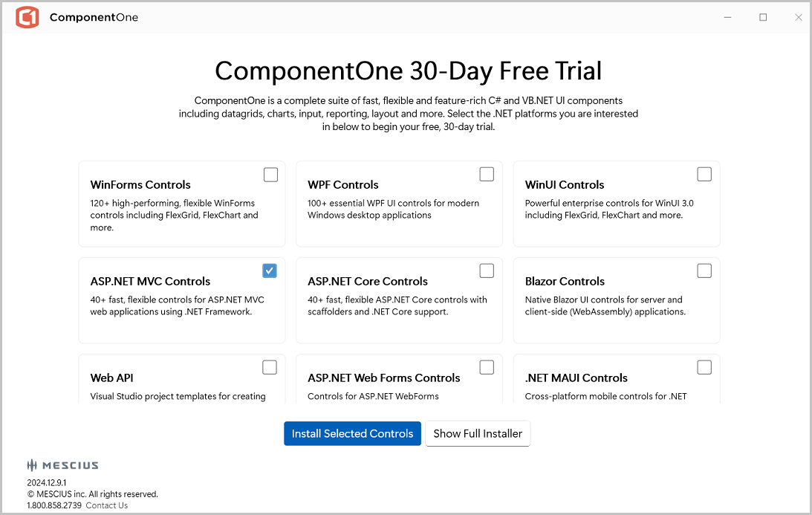Open the Contact Us link

106,505
